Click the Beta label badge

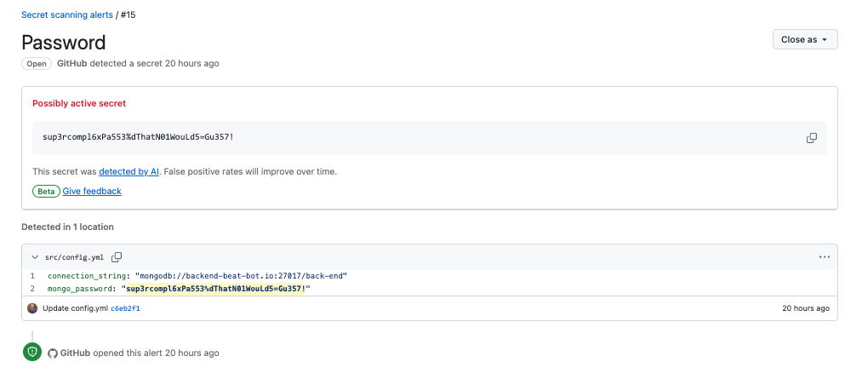[46, 192]
